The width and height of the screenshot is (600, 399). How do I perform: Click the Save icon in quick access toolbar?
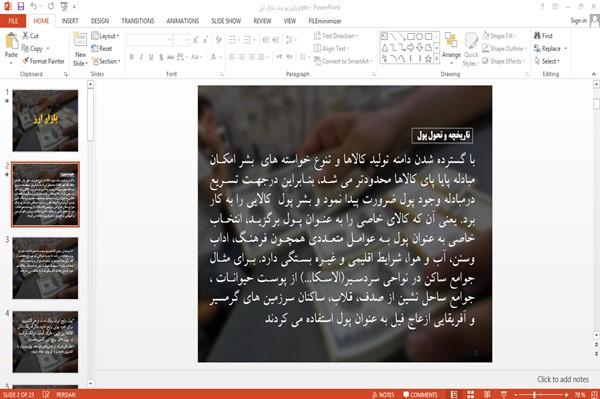click(x=21, y=6)
